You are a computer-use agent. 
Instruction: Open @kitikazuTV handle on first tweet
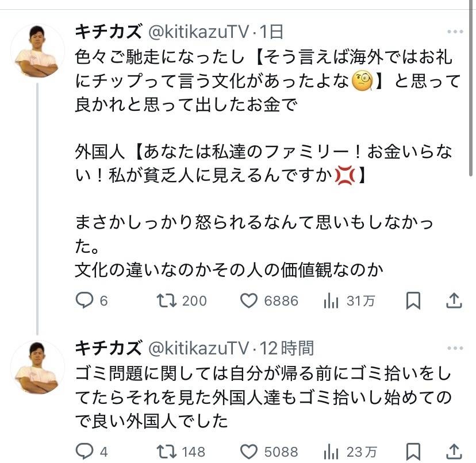point(198,32)
